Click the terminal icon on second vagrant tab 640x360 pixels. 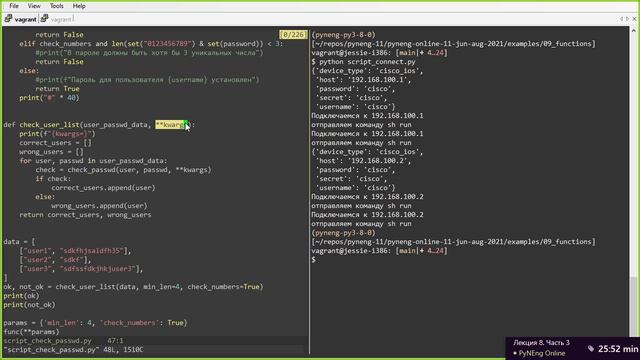tap(45, 19)
